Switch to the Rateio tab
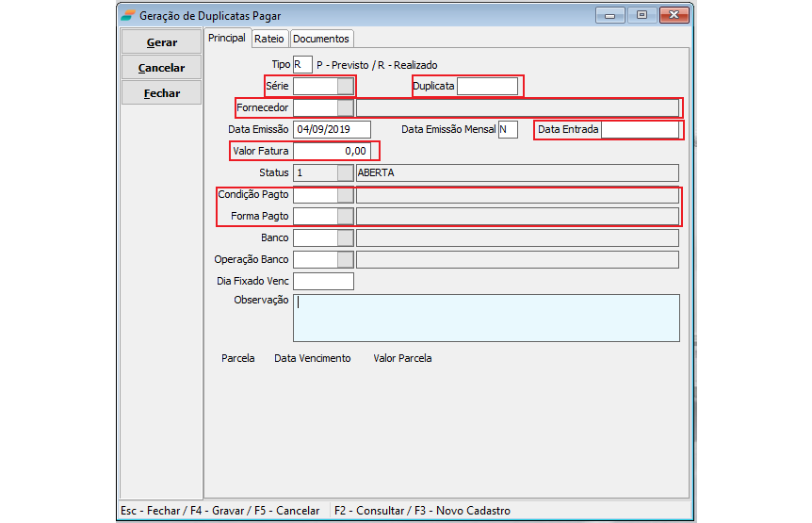This screenshot has height=523, width=812. [x=269, y=39]
